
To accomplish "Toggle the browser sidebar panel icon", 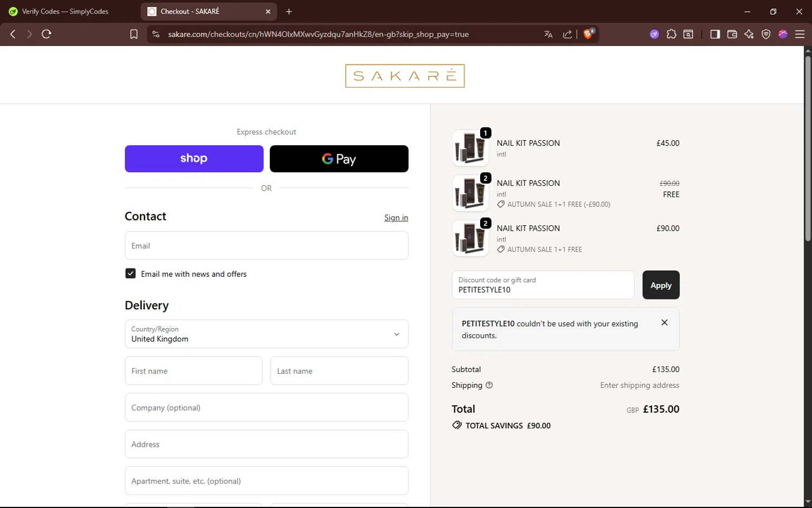I will point(715,34).
